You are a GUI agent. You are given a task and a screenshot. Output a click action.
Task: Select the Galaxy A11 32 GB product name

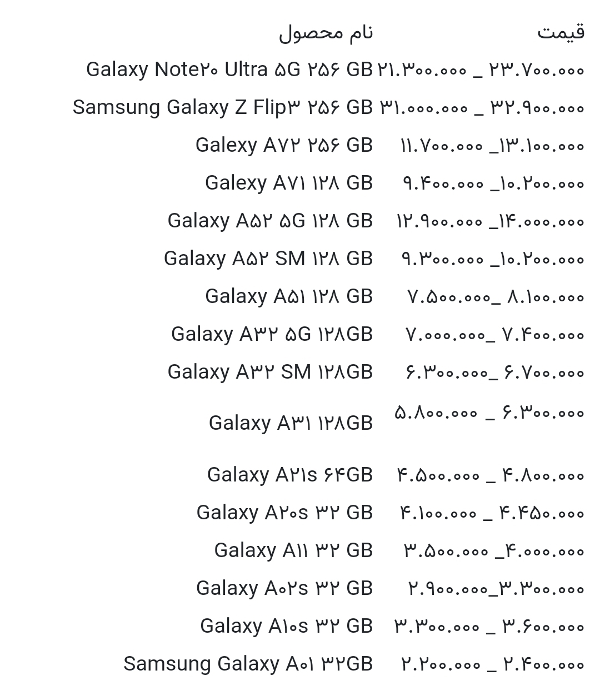point(293,550)
